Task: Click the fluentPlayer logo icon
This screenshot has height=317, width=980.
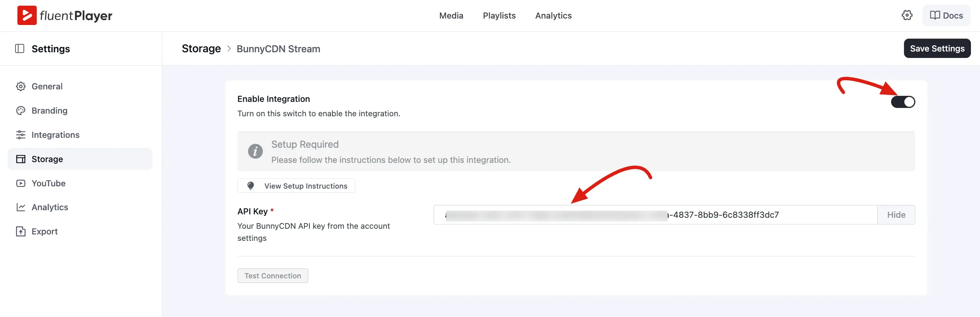Action: (27, 15)
